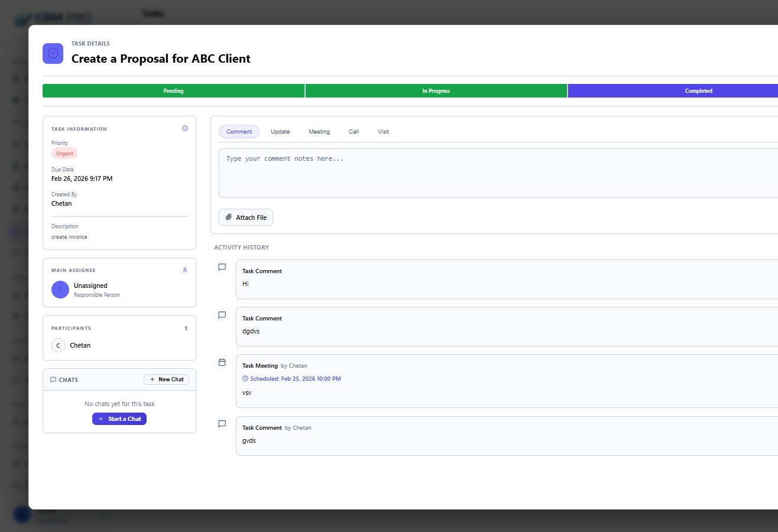The image size is (778, 532).
Task: Click the 'Unassigned' assignee name
Action: (x=90, y=286)
